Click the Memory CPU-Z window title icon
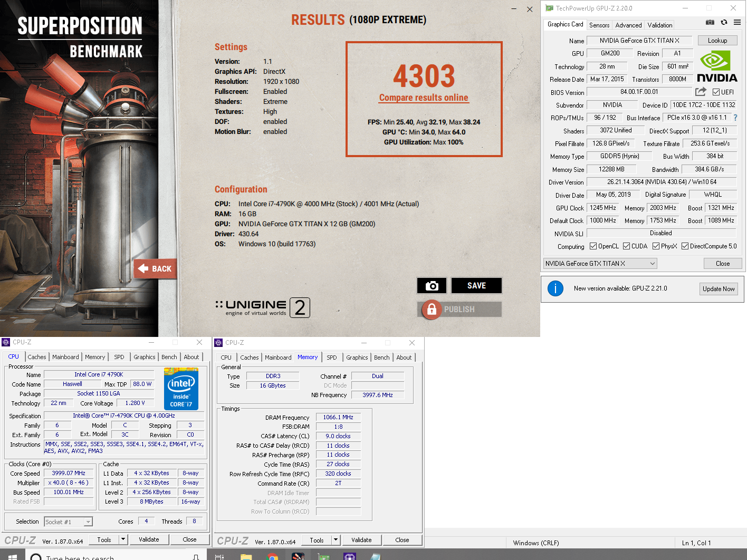This screenshot has height=560, width=747. 218,343
